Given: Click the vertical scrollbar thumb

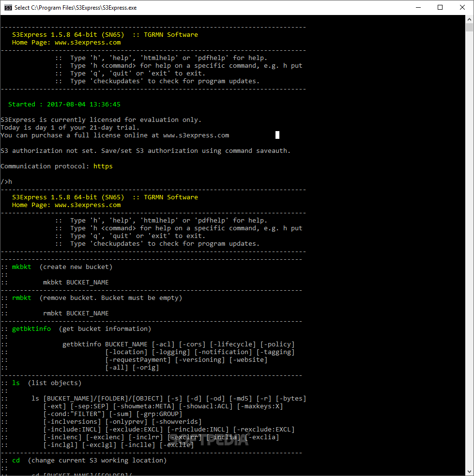Looking at the screenshot, I should click(469, 27).
